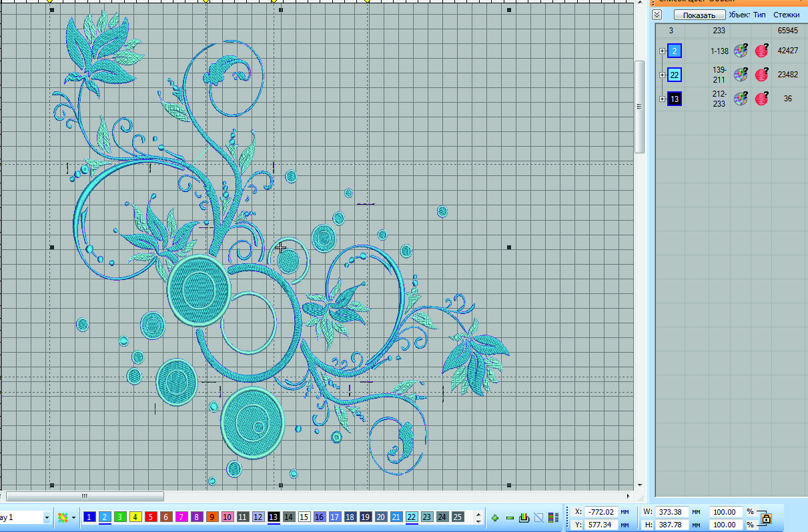Click the double-chevron collapse button in the list panel
Image resolution: width=808 pixels, height=532 pixels.
[x=657, y=15]
